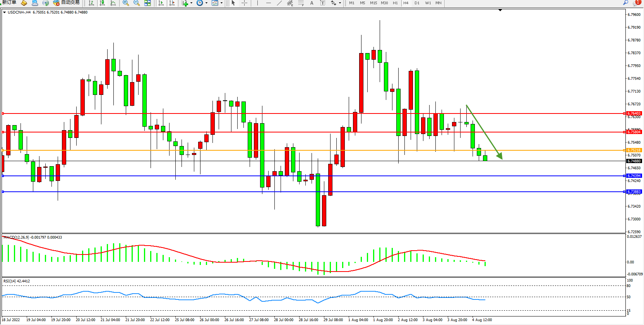This screenshot has height=325, width=644.
Task: Click the zoom out magnifier icon
Action: pos(137,3)
